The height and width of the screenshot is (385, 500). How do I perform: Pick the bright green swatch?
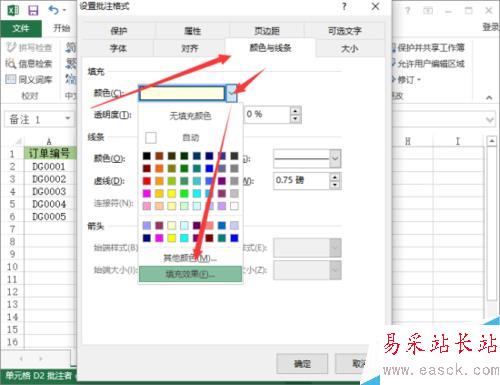[184, 193]
